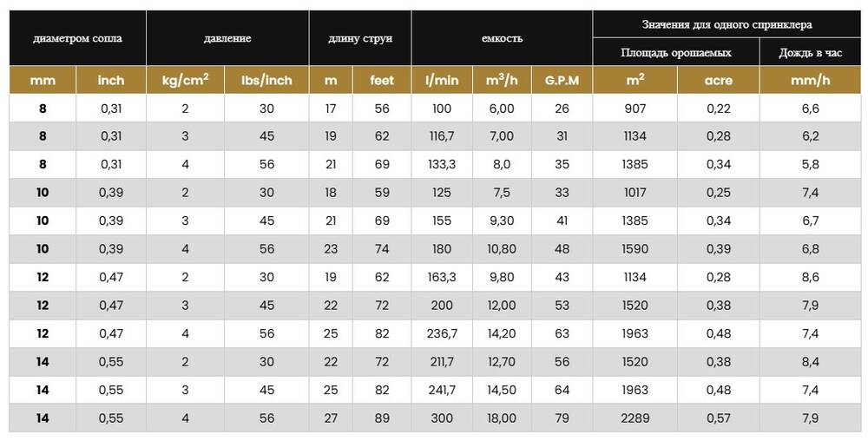Select the 116,7 l/min cell
The image size is (868, 441).
click(x=442, y=136)
